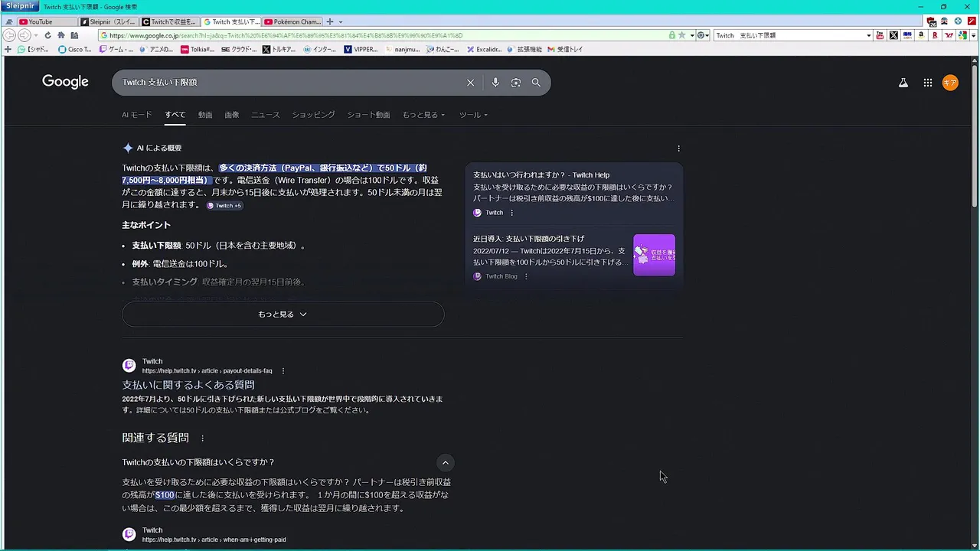Go back in Sleipnir browser
Screen dimensions: 980x551
pos(10,35)
